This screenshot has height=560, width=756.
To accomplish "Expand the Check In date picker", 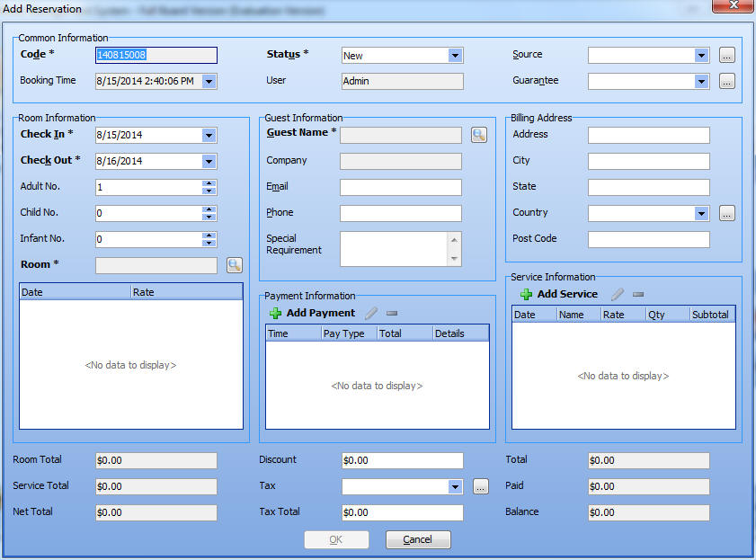I will 209,135.
